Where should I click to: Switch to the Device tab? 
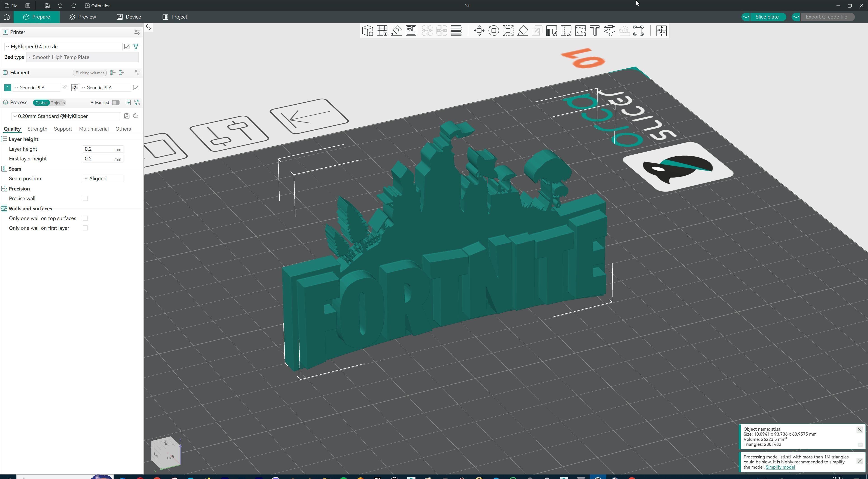[129, 17]
